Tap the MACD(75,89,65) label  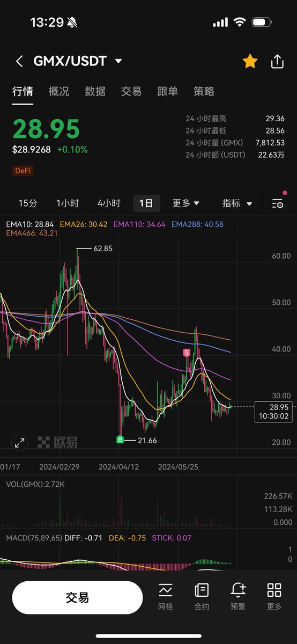click(34, 538)
